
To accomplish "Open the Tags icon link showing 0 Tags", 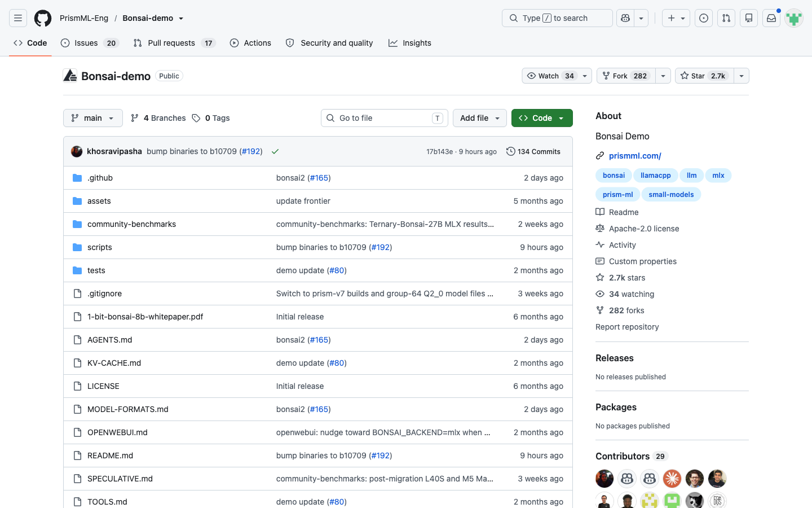I will point(211,118).
